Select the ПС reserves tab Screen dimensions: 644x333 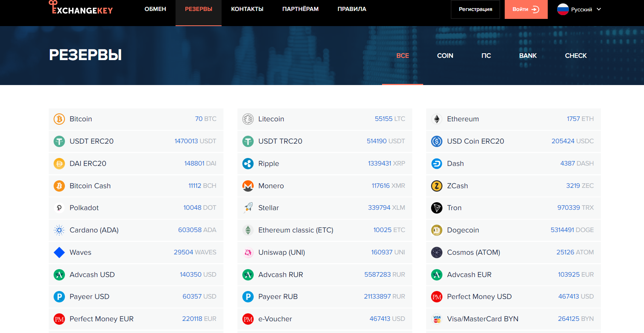click(486, 56)
